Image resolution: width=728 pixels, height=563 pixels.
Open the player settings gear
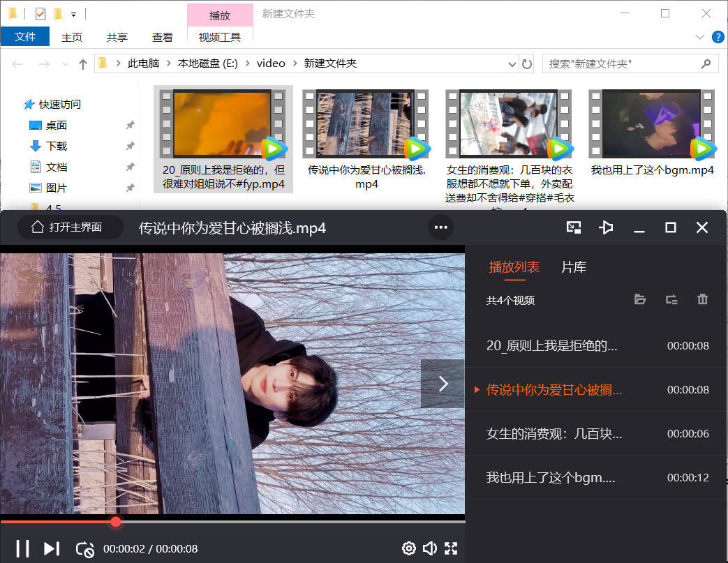click(408, 548)
